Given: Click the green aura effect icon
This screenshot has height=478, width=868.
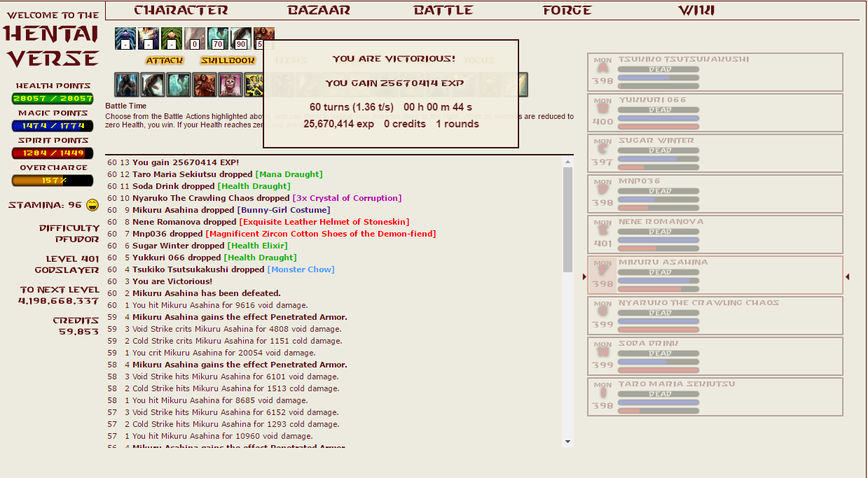Looking at the screenshot, I should point(172,38).
